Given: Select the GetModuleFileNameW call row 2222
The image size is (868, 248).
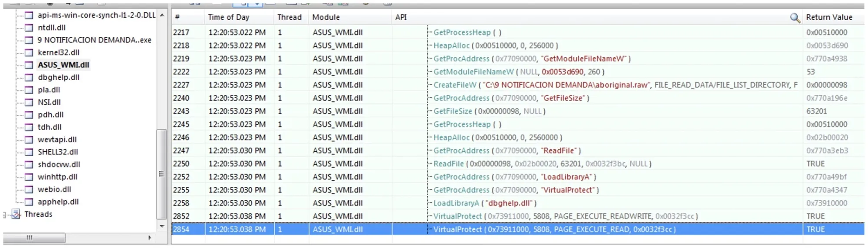Looking at the screenshot, I should (x=518, y=72).
